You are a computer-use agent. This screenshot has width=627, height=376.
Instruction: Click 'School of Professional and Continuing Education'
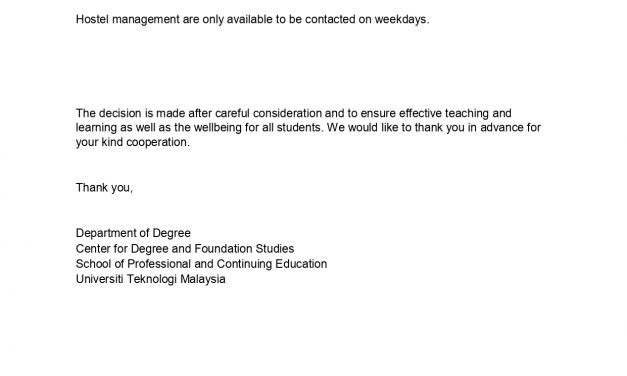click(x=202, y=264)
